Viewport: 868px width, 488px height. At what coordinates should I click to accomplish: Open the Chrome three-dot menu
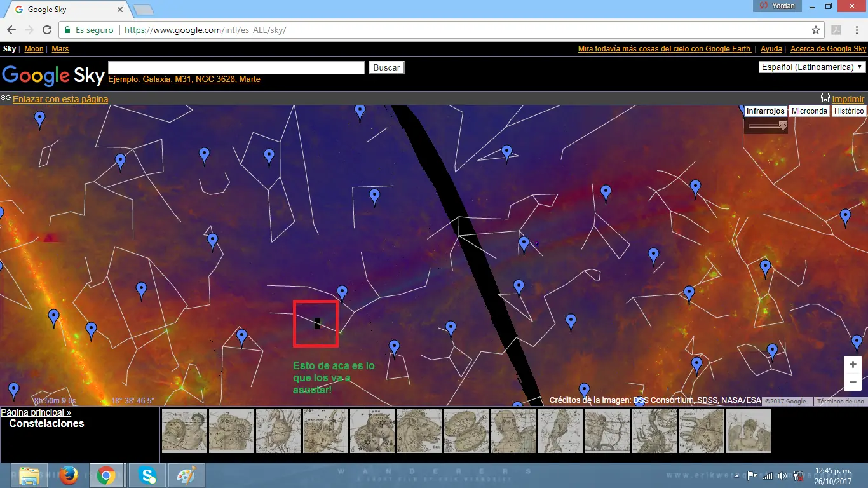855,30
